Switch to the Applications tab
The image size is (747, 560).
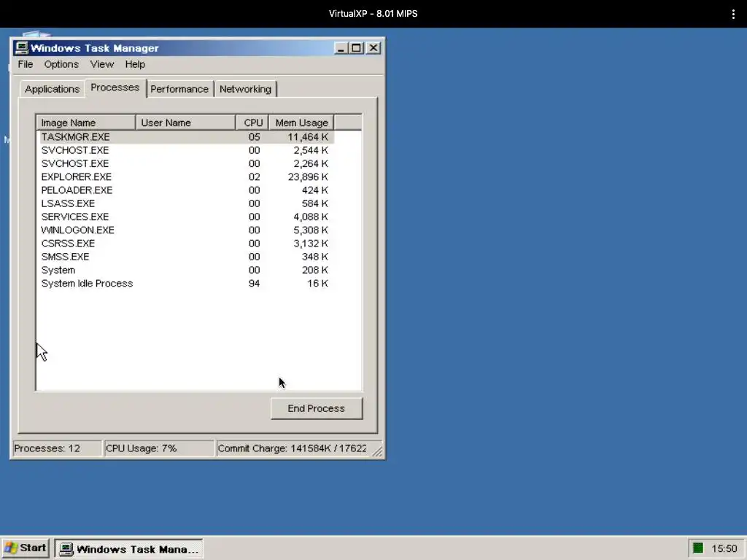(52, 89)
